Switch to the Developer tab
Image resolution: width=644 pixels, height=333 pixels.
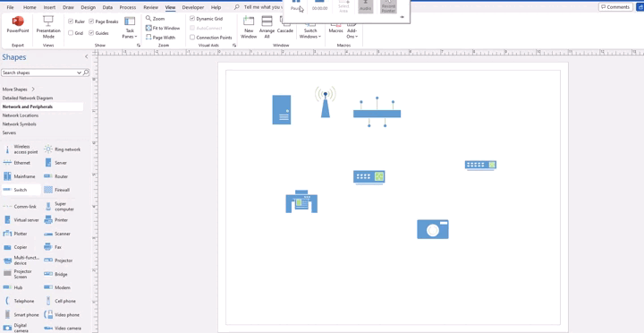193,7
